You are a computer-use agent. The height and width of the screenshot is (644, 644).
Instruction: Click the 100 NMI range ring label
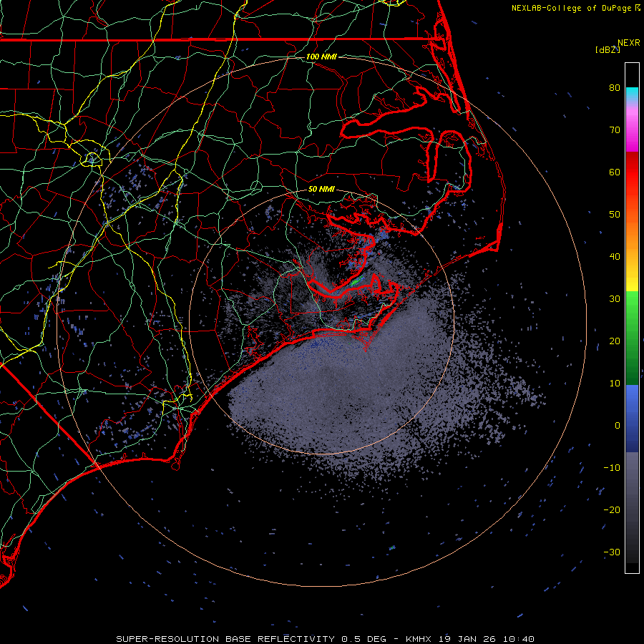(321, 57)
